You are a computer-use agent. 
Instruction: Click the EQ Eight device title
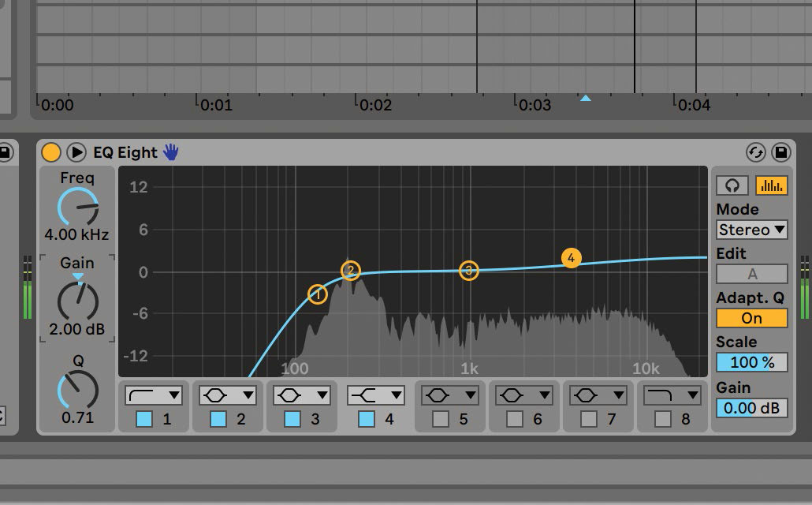[x=125, y=152]
